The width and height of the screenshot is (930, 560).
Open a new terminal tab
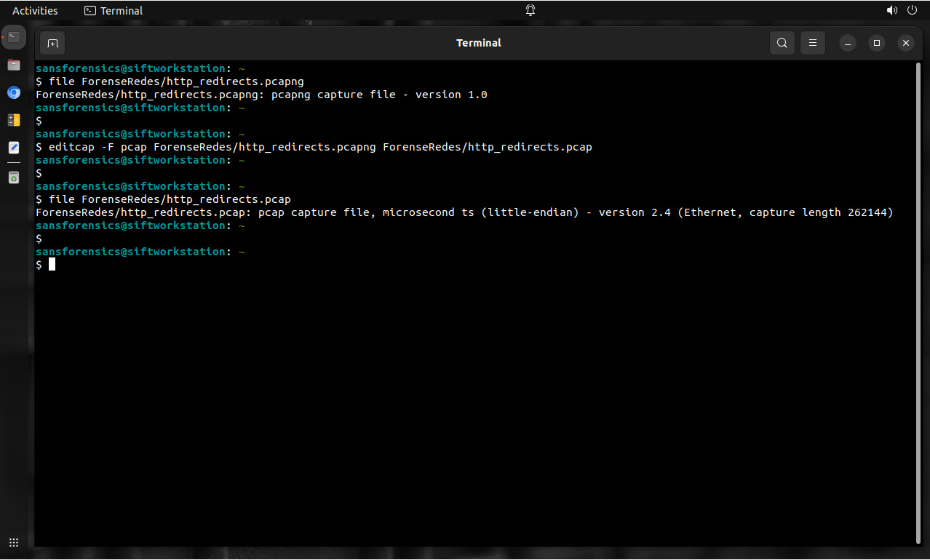click(x=52, y=42)
